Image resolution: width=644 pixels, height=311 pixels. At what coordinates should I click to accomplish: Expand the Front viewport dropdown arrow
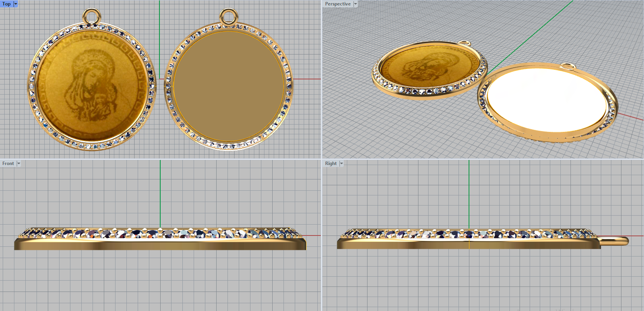point(19,164)
